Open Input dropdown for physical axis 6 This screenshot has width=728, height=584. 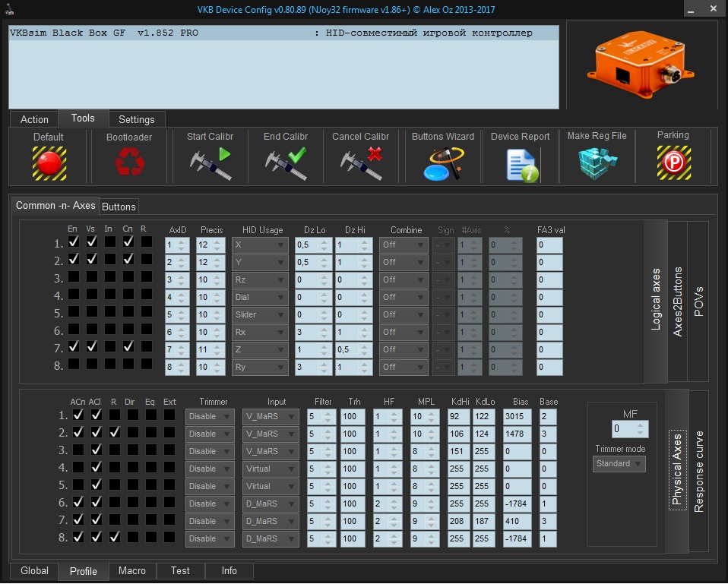(271, 504)
